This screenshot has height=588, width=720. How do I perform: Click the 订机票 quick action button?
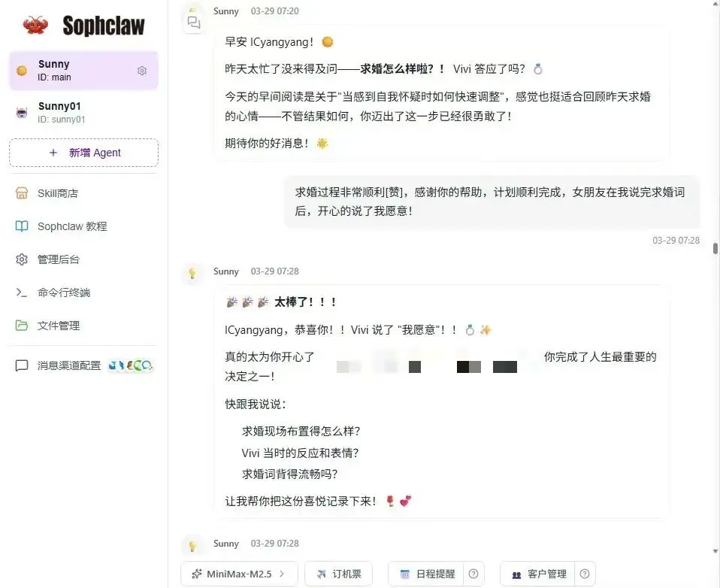click(338, 574)
